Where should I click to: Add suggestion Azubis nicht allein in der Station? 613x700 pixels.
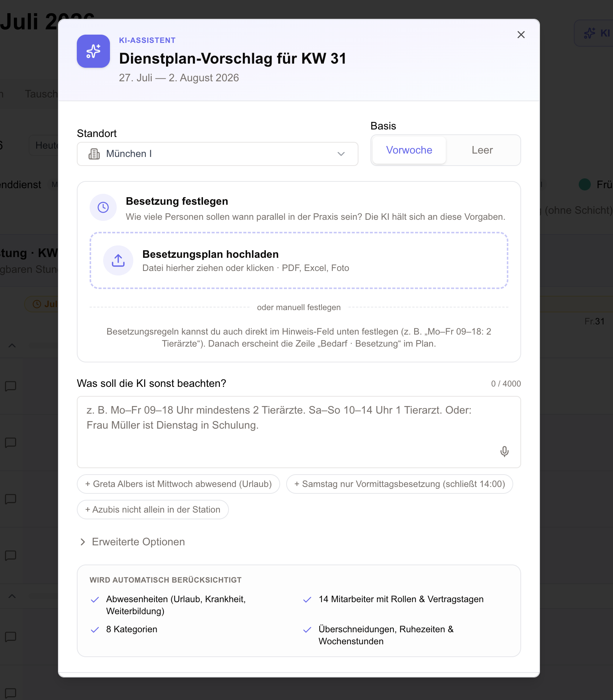click(x=153, y=510)
